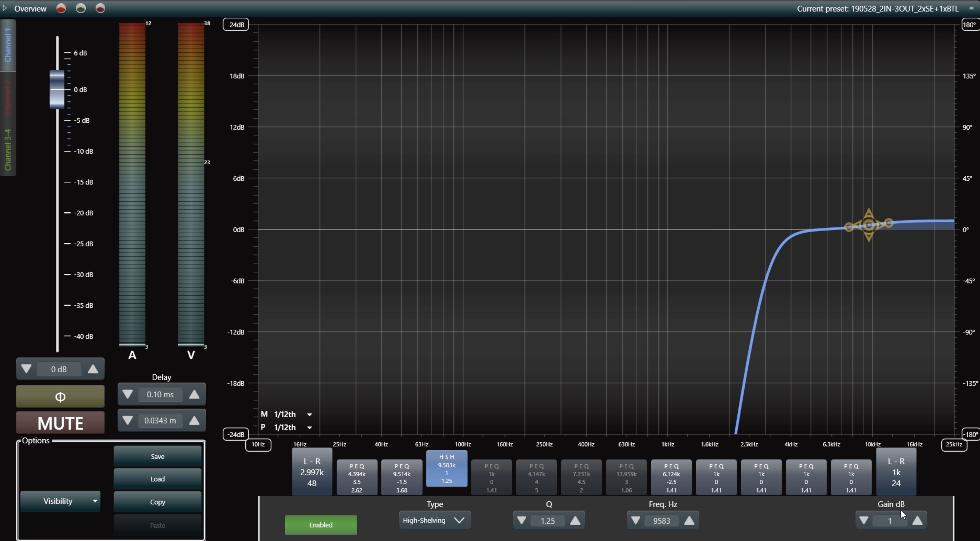Toggle the green Enabled filter button
This screenshot has height=541, width=980.
coord(321,525)
